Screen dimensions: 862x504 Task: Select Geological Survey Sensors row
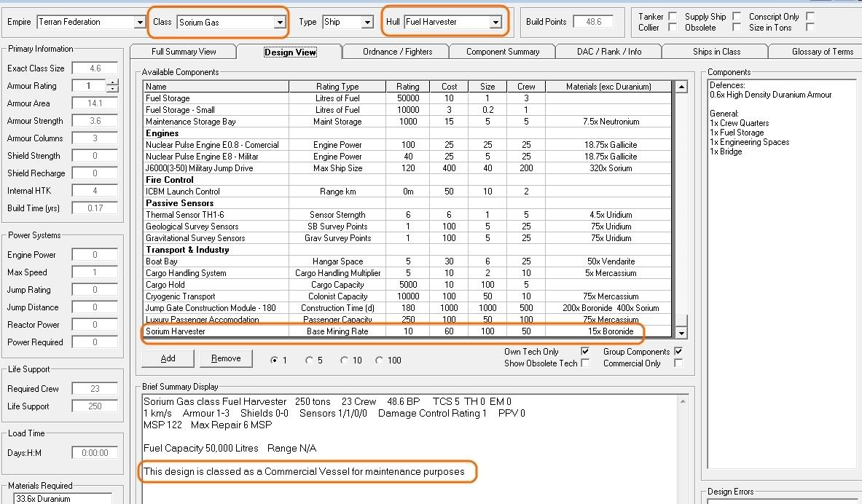click(x=407, y=227)
